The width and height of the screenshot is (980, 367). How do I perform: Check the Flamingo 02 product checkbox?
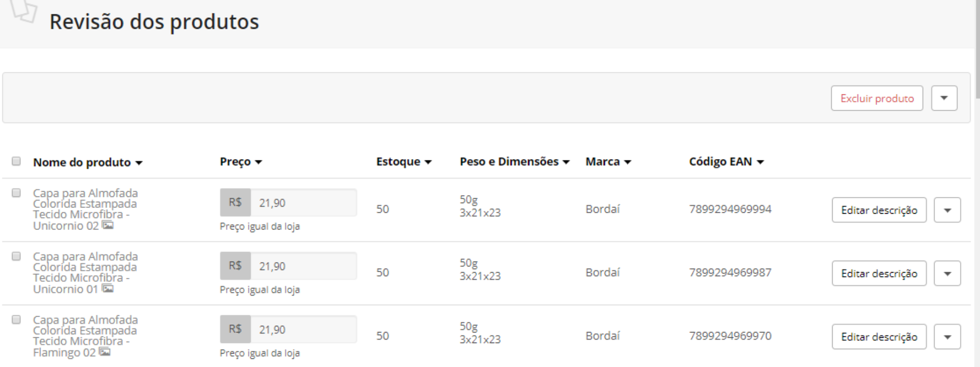pyautogui.click(x=16, y=320)
